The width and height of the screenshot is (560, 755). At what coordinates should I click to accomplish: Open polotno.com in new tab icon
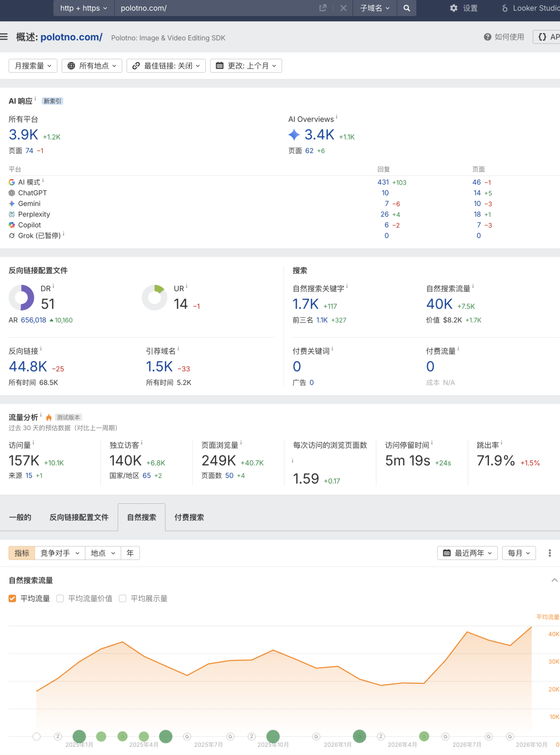323,8
